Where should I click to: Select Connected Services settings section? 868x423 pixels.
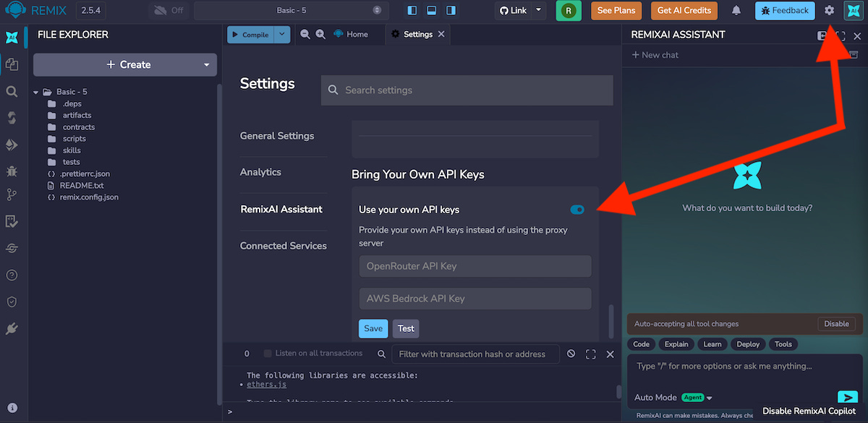[284, 246]
